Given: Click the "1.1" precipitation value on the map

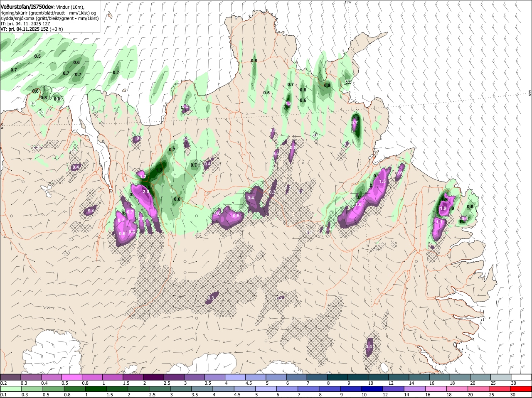Looking at the screenshot, I should click(x=440, y=222).
